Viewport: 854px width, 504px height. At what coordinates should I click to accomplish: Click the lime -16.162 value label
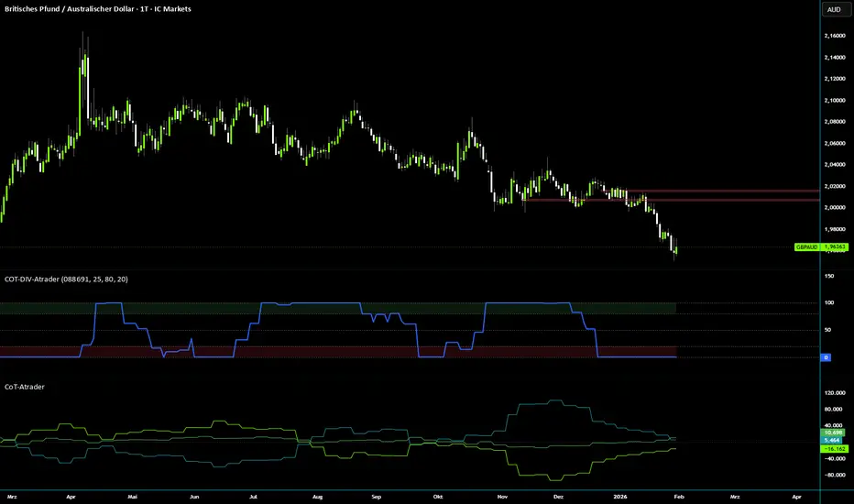(835, 449)
